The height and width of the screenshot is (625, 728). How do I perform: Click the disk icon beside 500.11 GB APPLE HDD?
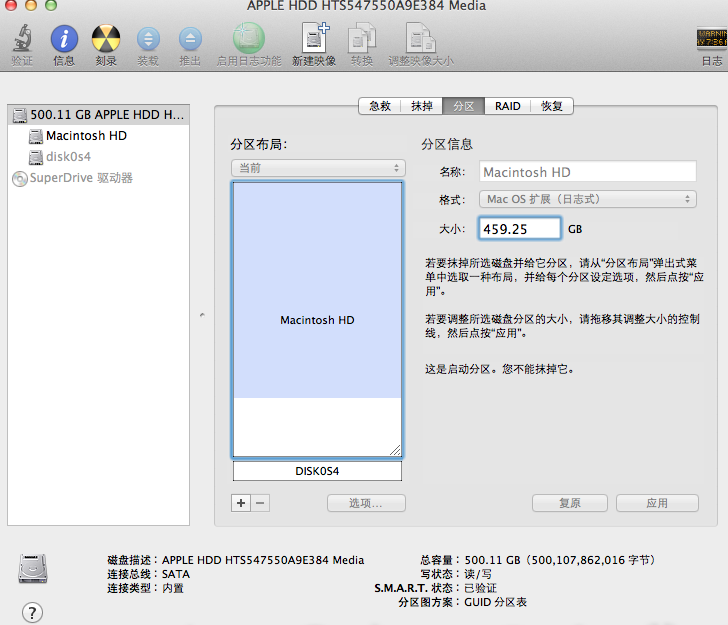[20, 115]
